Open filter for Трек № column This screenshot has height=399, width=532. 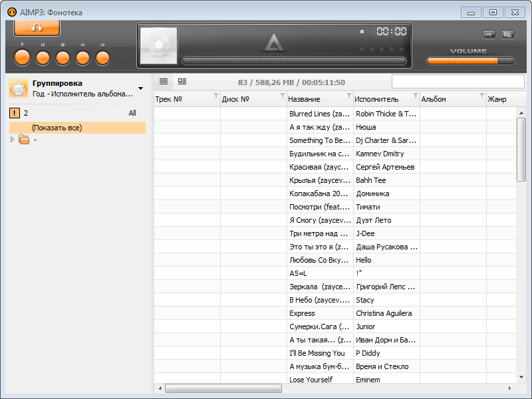click(x=215, y=95)
